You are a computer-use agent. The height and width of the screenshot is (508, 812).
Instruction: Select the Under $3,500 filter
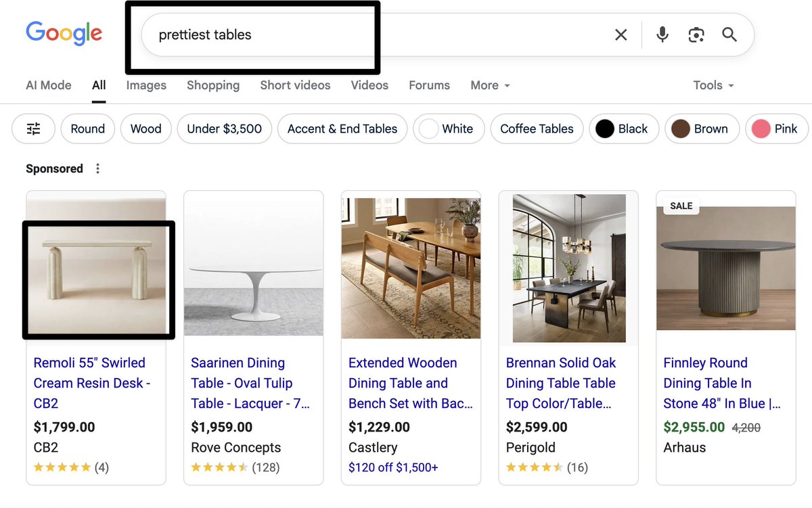225,129
